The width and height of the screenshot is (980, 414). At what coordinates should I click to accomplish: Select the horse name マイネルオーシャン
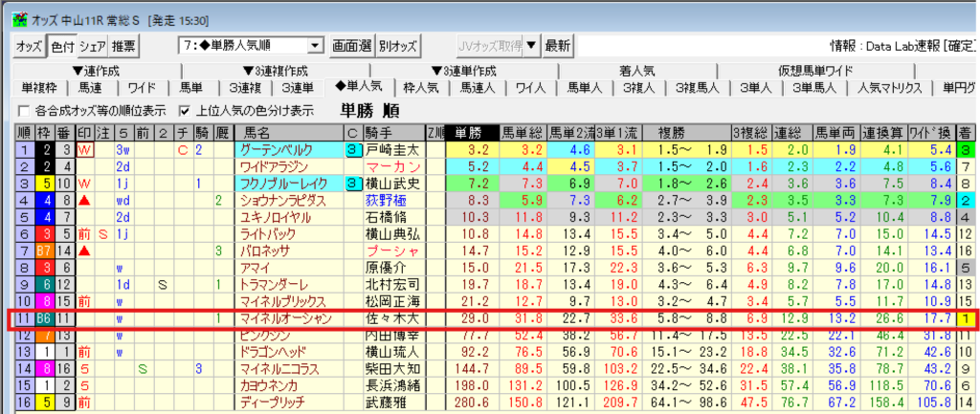click(x=287, y=317)
